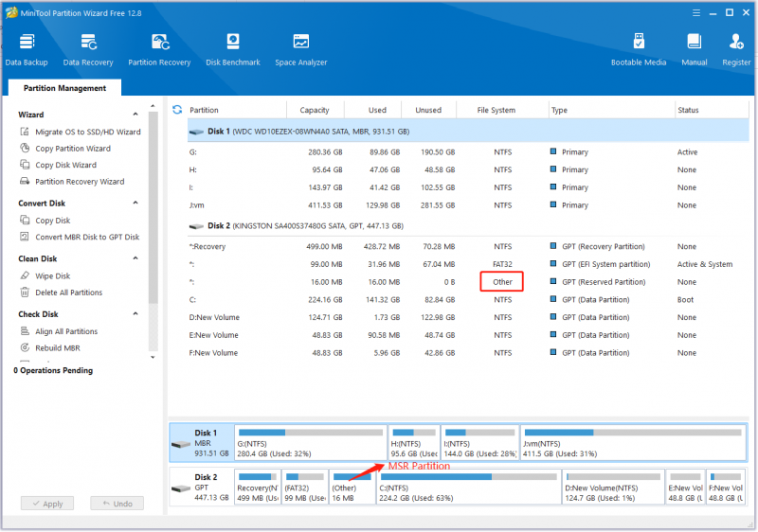The width and height of the screenshot is (758, 532).
Task: Open the Manual
Action: pos(695,50)
